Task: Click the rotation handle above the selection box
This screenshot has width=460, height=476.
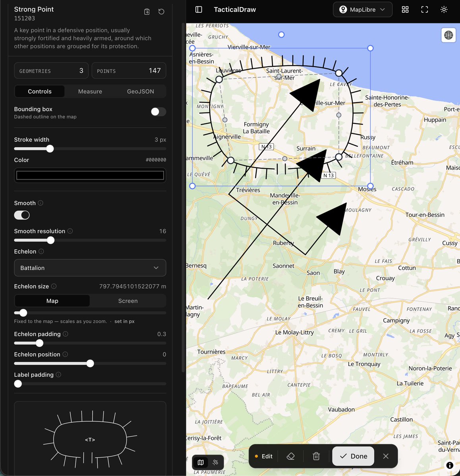Action: [x=281, y=35]
